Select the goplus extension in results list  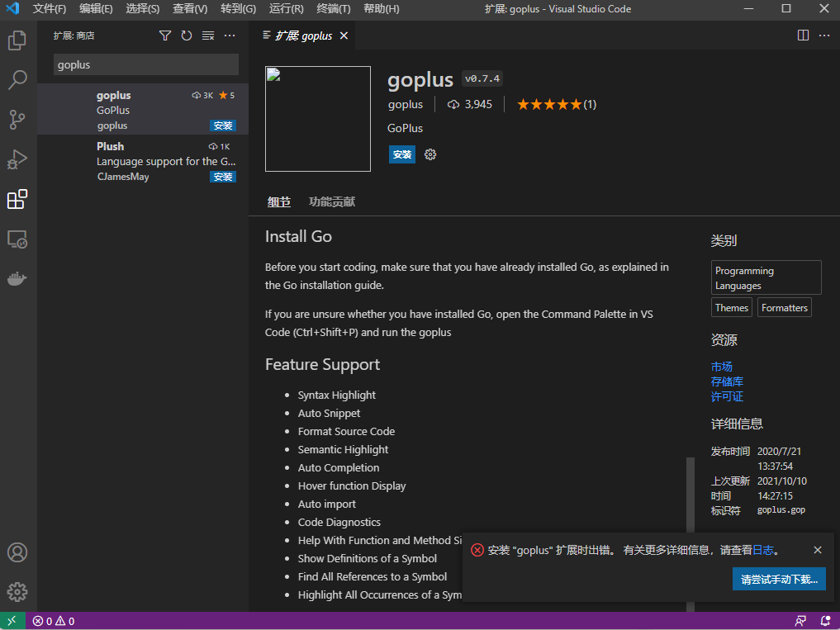143,109
